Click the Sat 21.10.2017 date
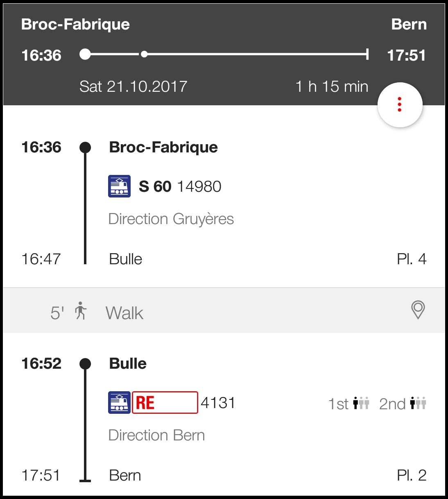The height and width of the screenshot is (499, 448). 133,87
